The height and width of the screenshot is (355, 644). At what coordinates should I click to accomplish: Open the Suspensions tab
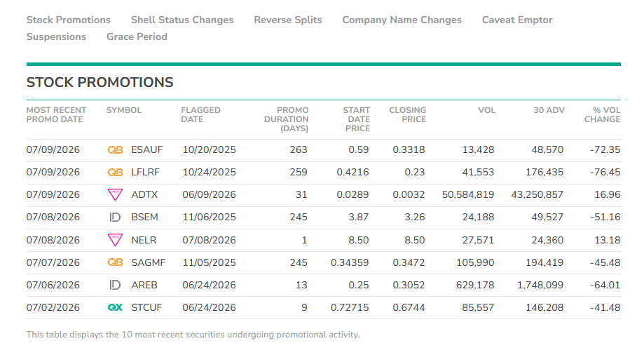pos(56,36)
